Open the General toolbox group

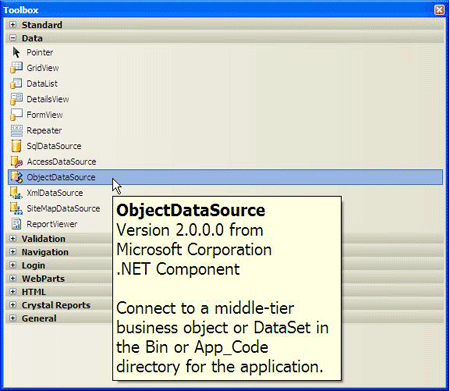coord(13,318)
